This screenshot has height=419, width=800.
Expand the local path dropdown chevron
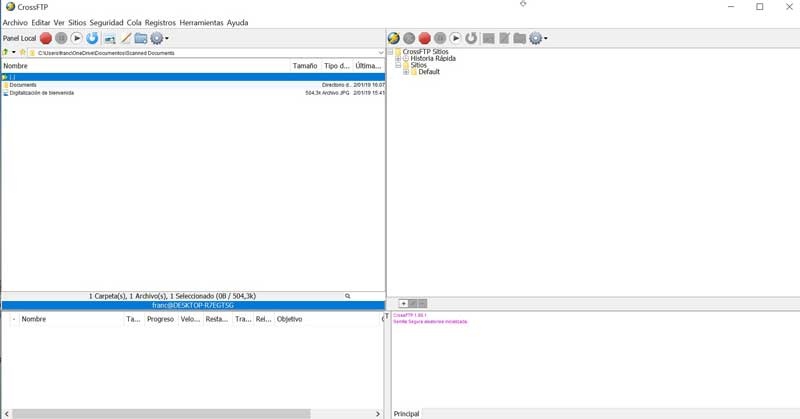point(381,53)
